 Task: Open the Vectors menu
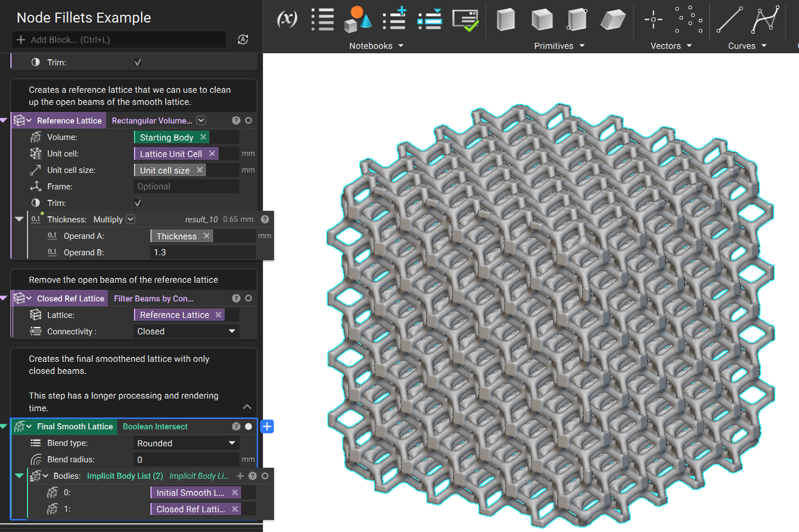point(671,46)
